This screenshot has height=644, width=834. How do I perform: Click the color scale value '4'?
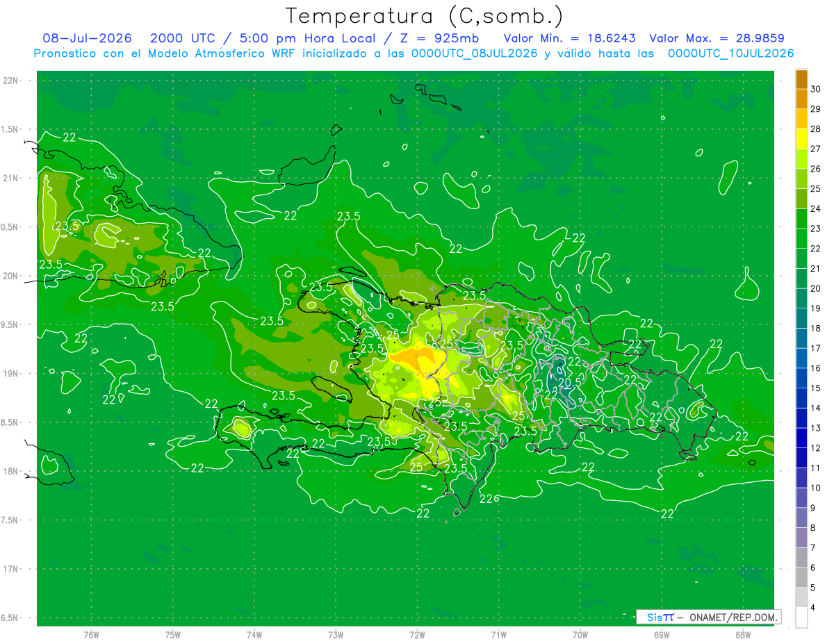point(814,607)
